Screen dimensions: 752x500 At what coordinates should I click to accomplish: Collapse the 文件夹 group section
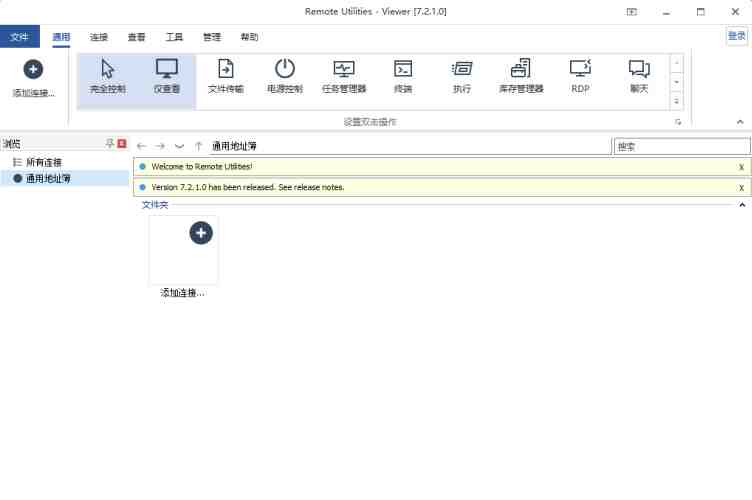pos(742,205)
